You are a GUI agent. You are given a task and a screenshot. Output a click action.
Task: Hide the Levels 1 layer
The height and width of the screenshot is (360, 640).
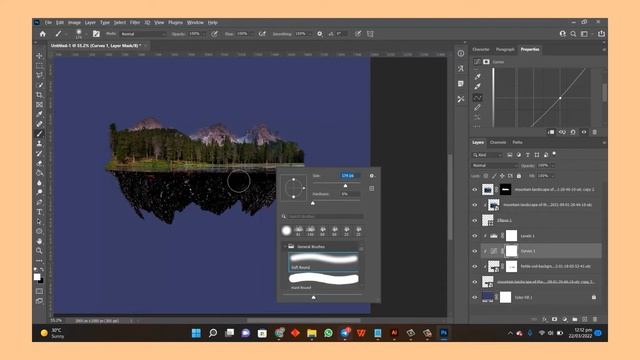tap(475, 236)
